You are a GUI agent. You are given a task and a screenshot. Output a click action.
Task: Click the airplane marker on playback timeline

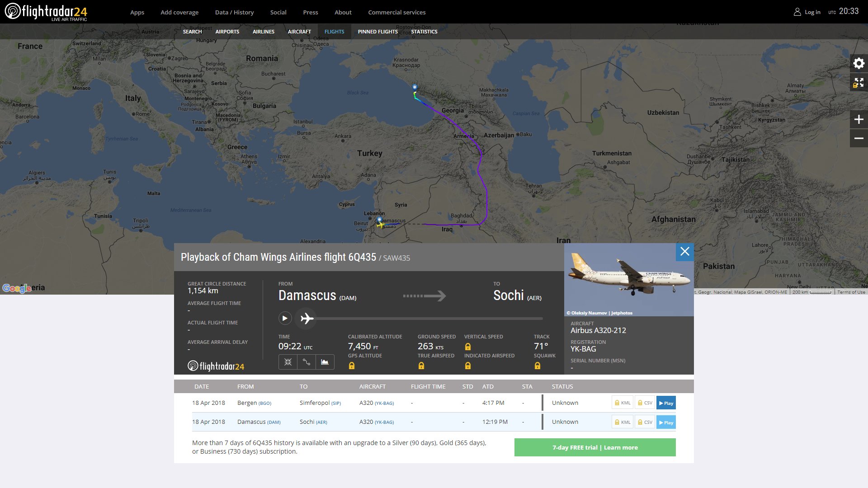coord(307,318)
